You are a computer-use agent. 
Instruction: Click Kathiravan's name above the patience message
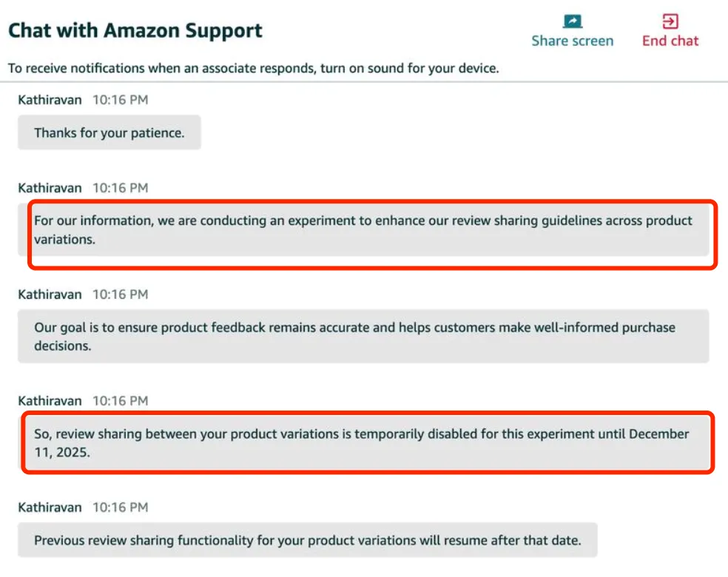tap(50, 99)
